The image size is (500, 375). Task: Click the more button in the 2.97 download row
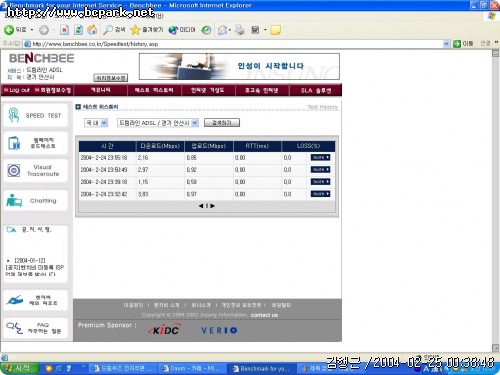coord(320,170)
